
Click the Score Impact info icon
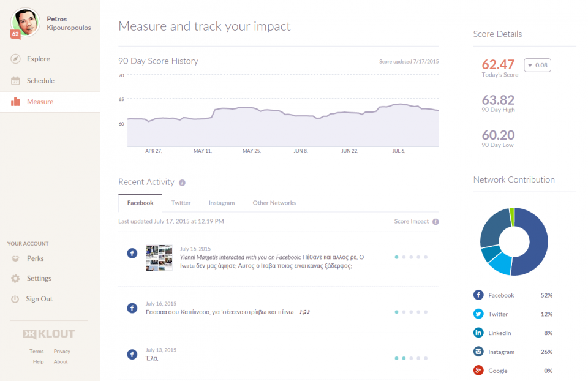point(435,222)
